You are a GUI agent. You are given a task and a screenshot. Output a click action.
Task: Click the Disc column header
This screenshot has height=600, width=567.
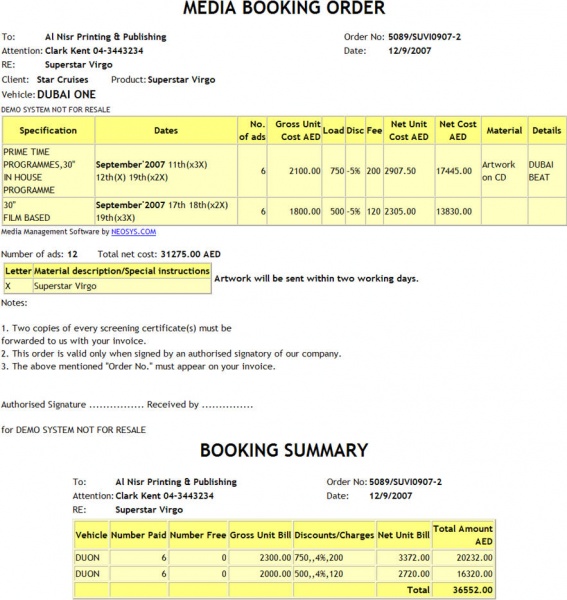point(355,130)
